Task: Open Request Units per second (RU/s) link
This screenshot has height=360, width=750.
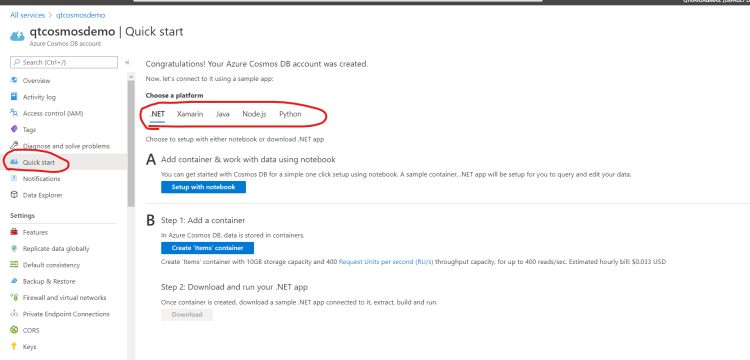Action: point(386,262)
